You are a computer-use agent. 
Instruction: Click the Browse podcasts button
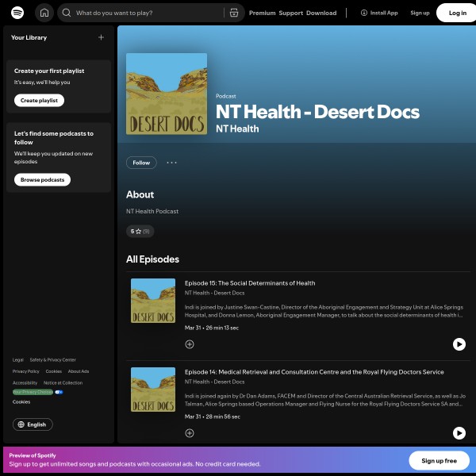pos(42,180)
